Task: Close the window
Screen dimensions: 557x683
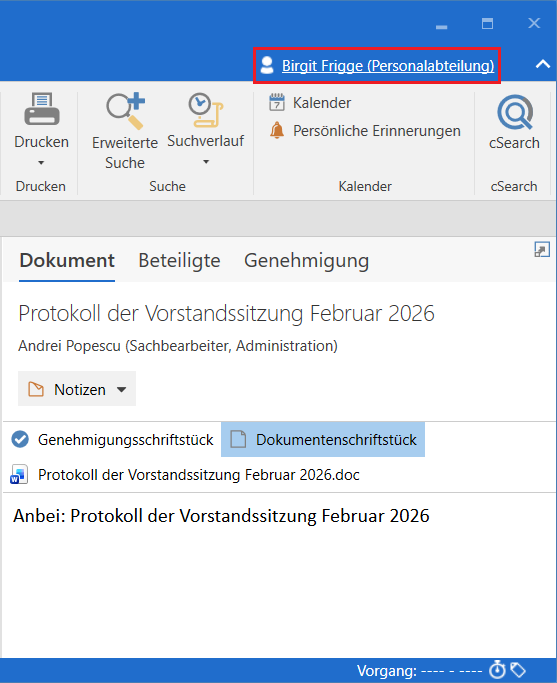Action: coord(534,23)
